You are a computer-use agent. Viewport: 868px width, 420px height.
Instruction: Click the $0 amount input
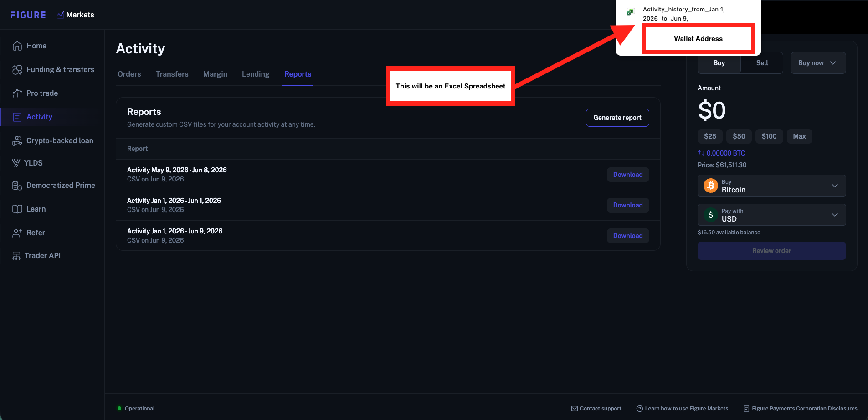click(x=712, y=111)
